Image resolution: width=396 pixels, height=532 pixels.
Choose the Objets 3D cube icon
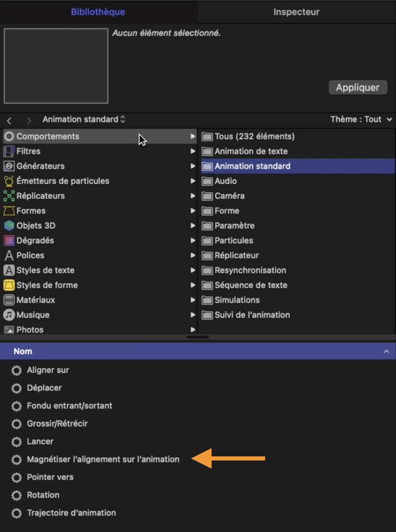click(x=9, y=225)
